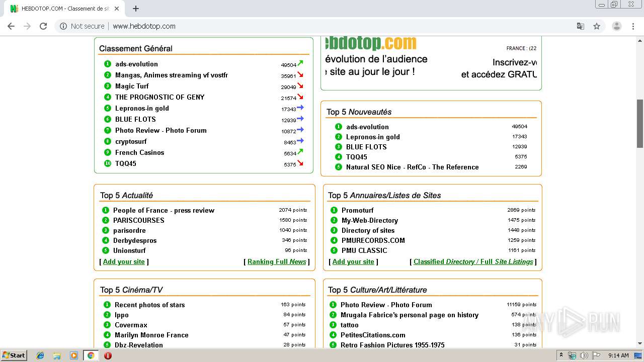Open French Casinos site link
Viewport: 644px width, 362px height.
(x=140, y=152)
